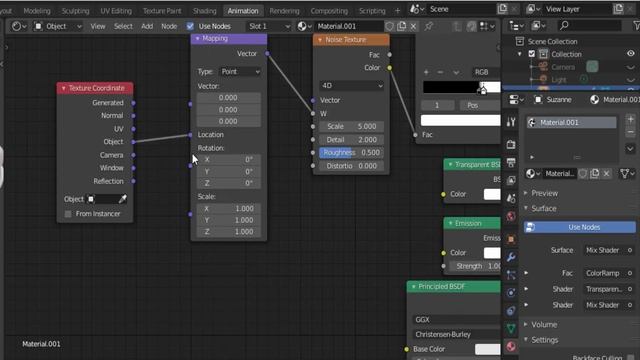Remove material slot with minus button

pyautogui.click(x=630, y=132)
